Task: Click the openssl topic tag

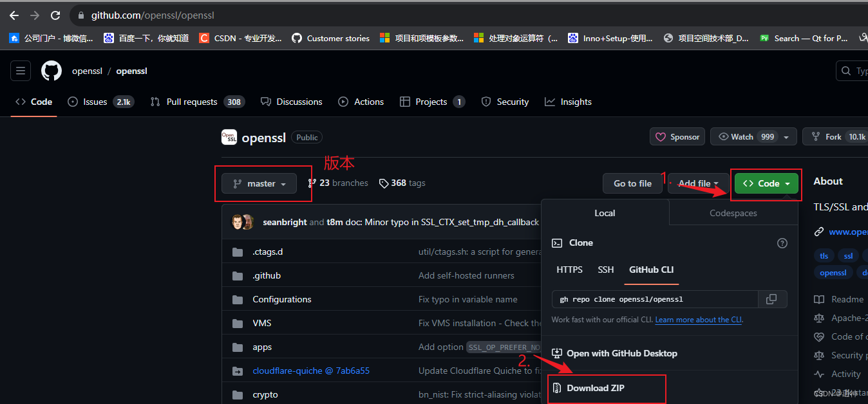Action: tap(833, 272)
